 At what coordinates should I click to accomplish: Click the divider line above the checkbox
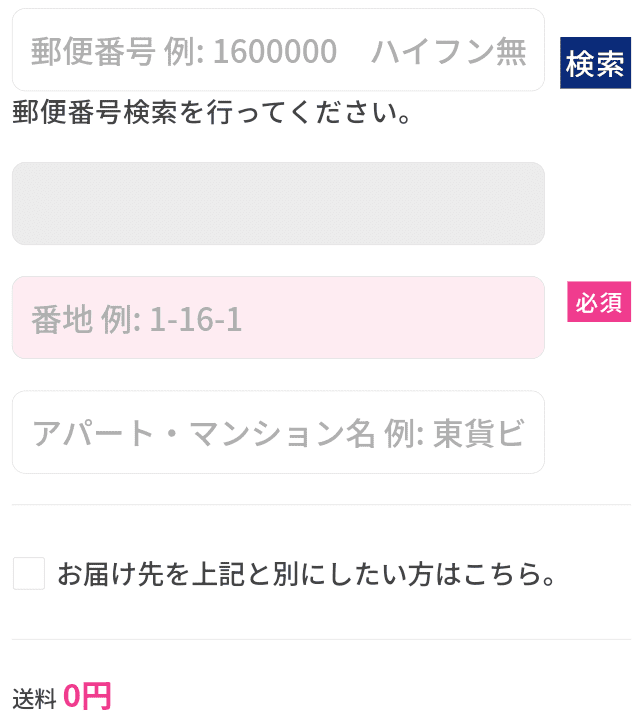tap(321, 505)
